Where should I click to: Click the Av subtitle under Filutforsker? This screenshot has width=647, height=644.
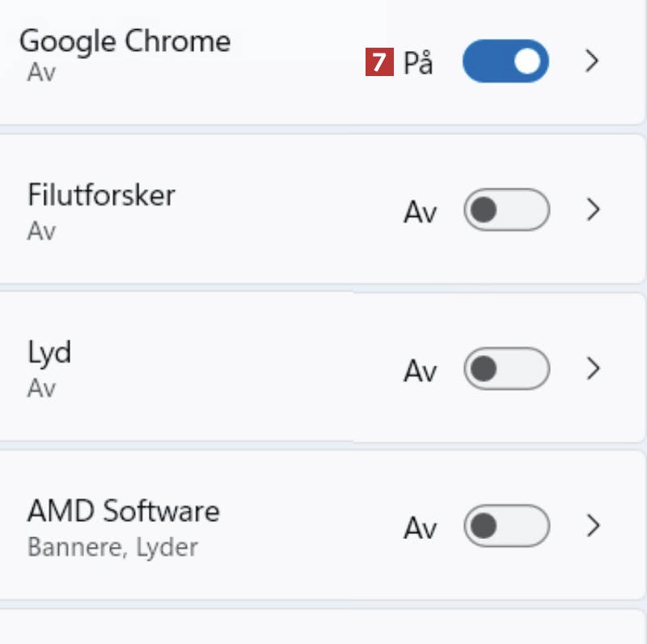point(41,231)
